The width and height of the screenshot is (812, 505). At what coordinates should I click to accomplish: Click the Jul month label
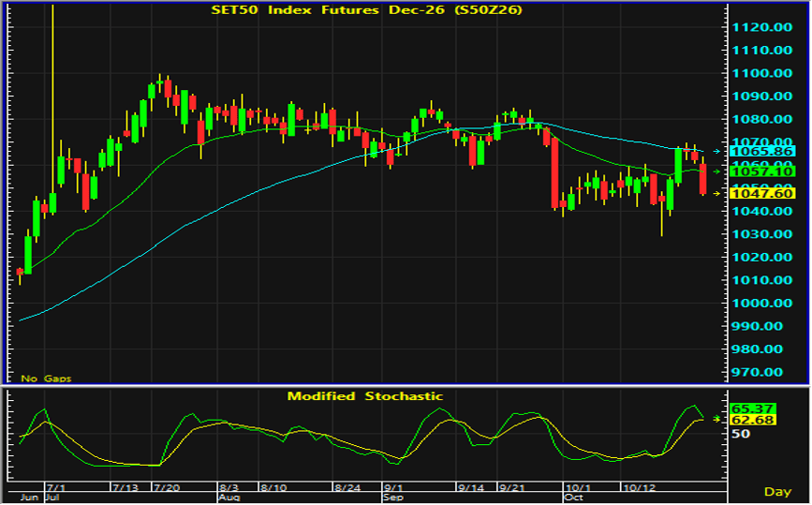[52, 498]
